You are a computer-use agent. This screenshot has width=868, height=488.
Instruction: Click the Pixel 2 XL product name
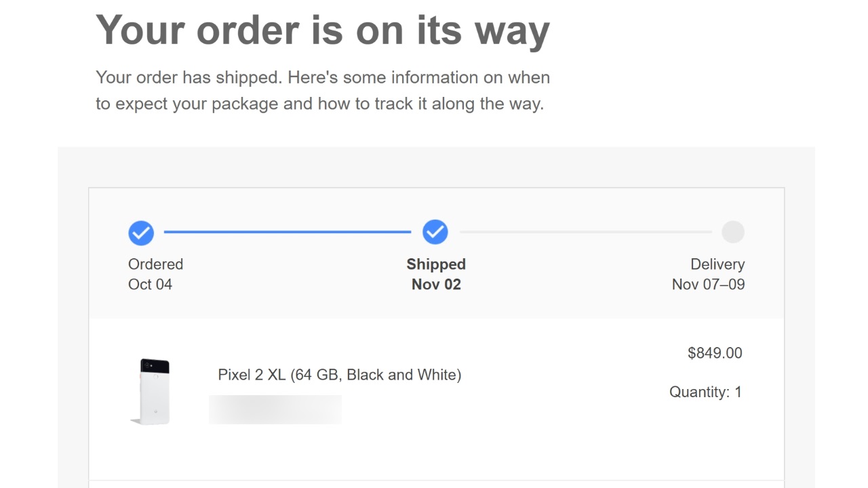339,375
